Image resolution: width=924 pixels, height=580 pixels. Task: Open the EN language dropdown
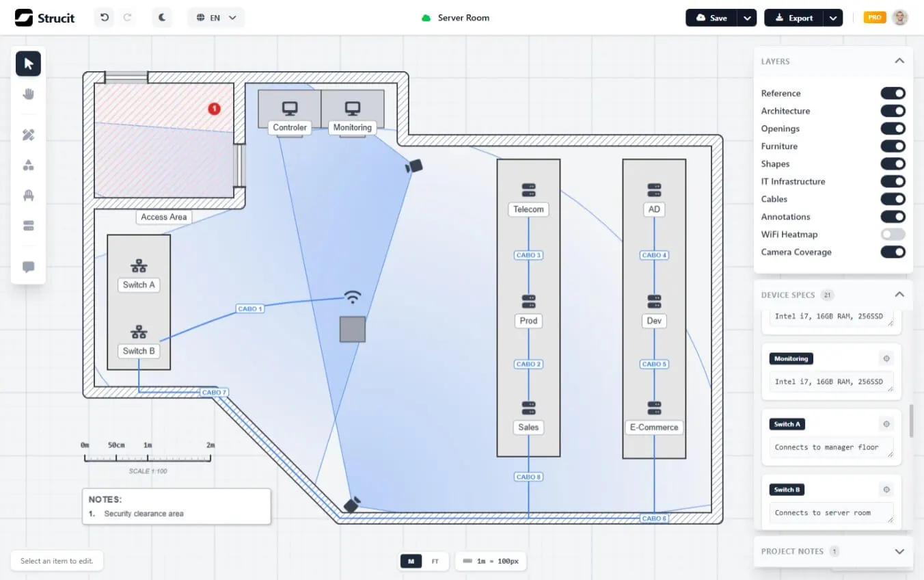click(x=216, y=18)
